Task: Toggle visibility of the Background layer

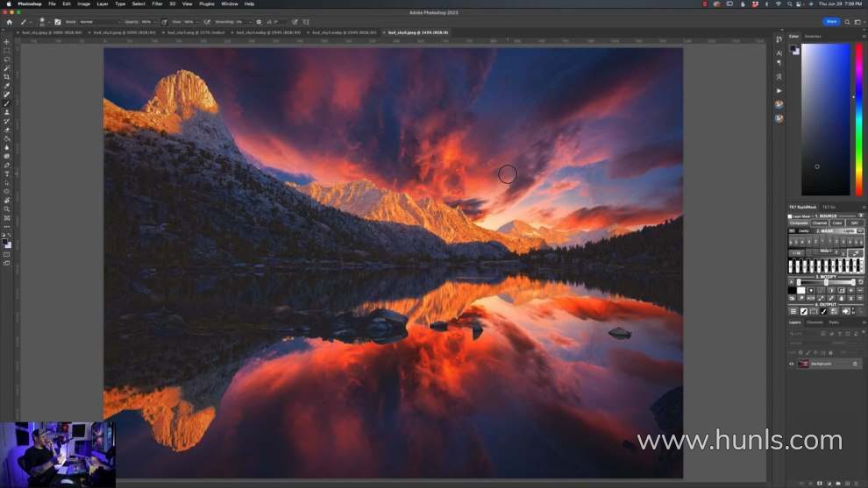Action: (791, 364)
